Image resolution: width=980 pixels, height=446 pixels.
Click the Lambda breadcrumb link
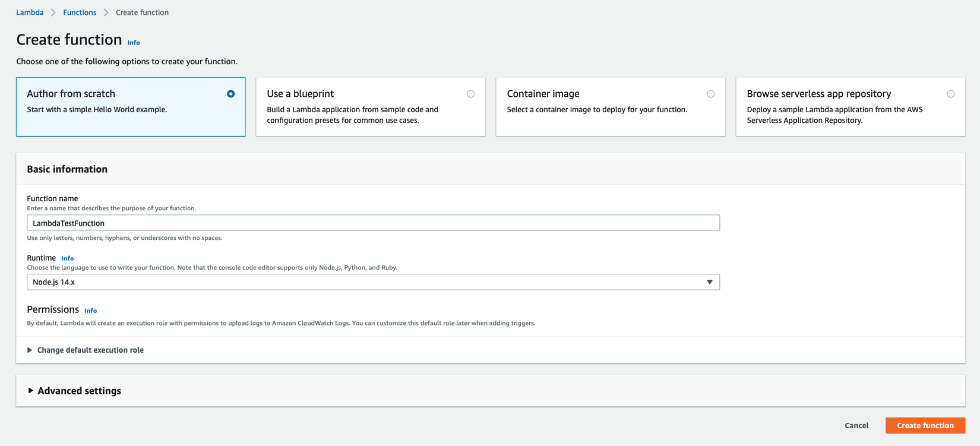(x=30, y=12)
